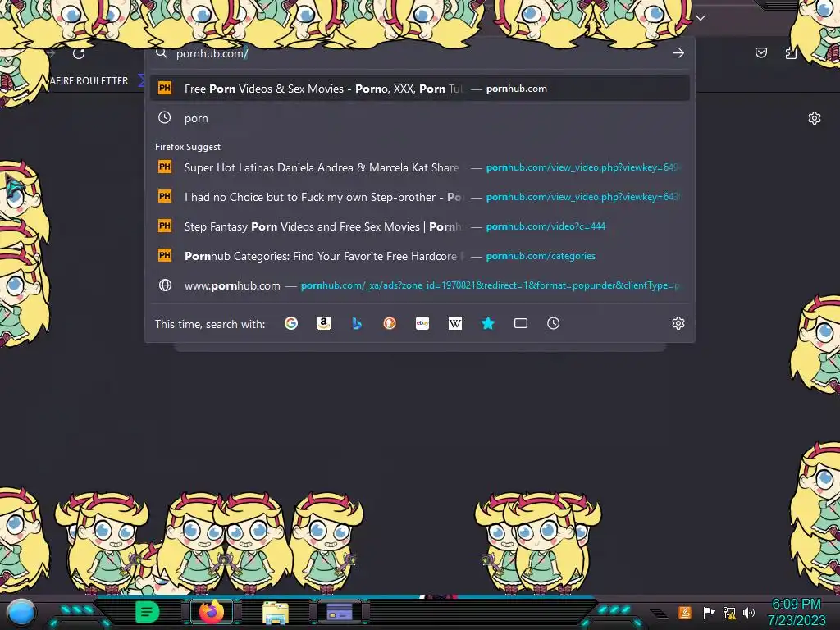
Task: Click the globe icon in the last suggestion
Action: point(165,285)
